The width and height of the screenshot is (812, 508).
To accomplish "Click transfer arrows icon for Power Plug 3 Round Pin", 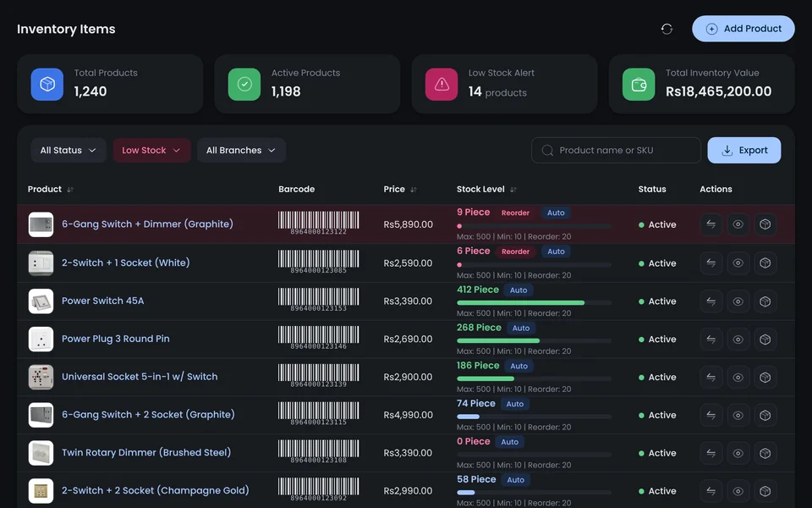I will tap(711, 340).
